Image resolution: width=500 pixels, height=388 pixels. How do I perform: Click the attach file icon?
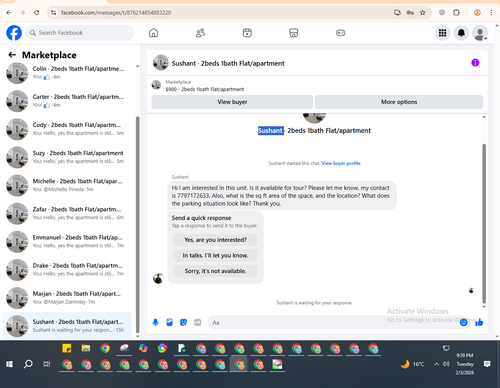(170, 322)
